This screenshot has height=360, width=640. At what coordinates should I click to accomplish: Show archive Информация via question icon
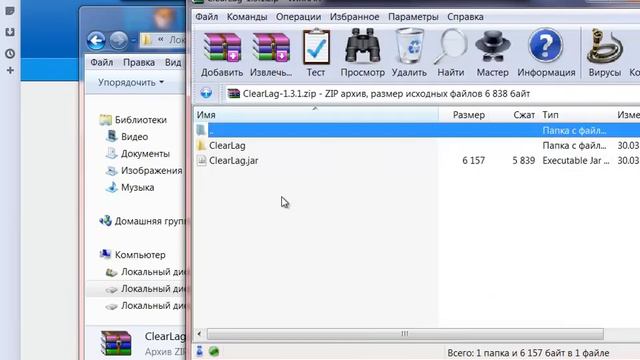(546, 46)
